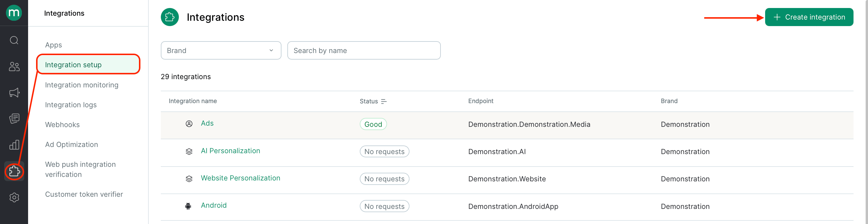
Task: Sort by Status column icon
Action: (x=383, y=101)
